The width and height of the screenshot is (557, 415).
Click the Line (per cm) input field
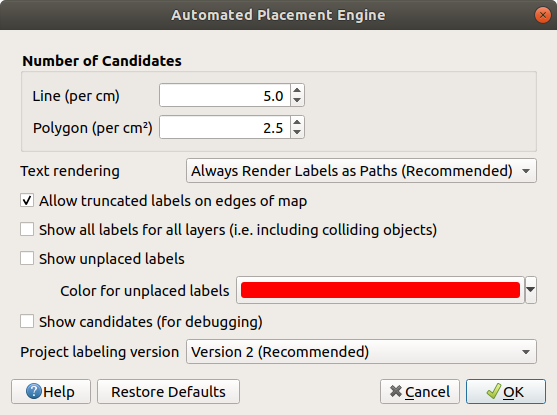(225, 95)
